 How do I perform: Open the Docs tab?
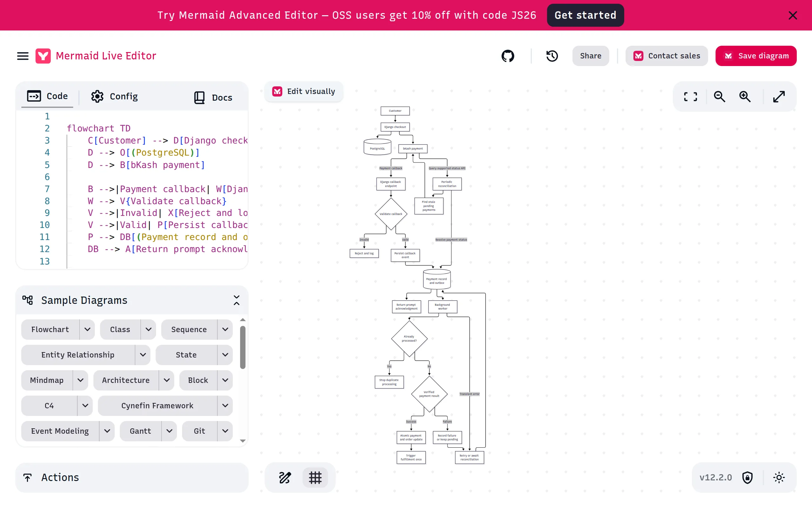[x=213, y=97]
